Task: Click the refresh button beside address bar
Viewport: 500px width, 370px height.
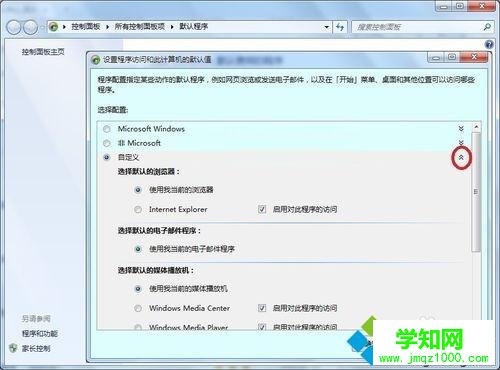Action: tap(340, 27)
